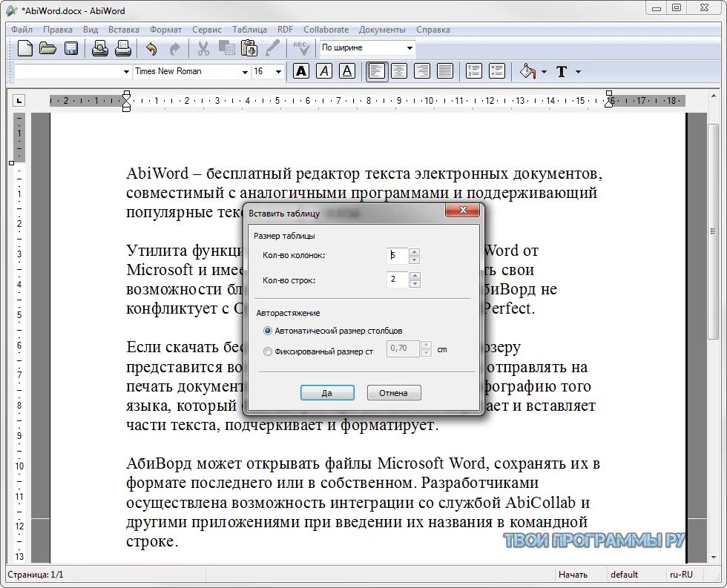
Task: Cut selection with the scissors icon
Action: point(203,48)
